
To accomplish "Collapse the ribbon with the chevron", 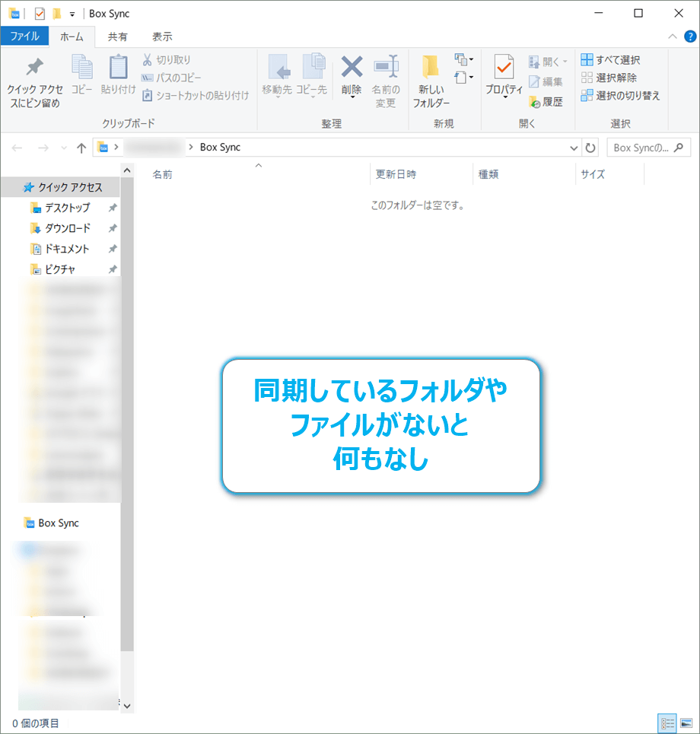I will click(672, 37).
